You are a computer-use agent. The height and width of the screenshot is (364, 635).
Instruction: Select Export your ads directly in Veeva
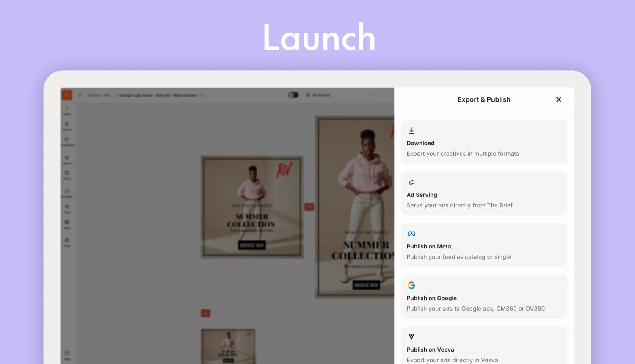tap(452, 360)
